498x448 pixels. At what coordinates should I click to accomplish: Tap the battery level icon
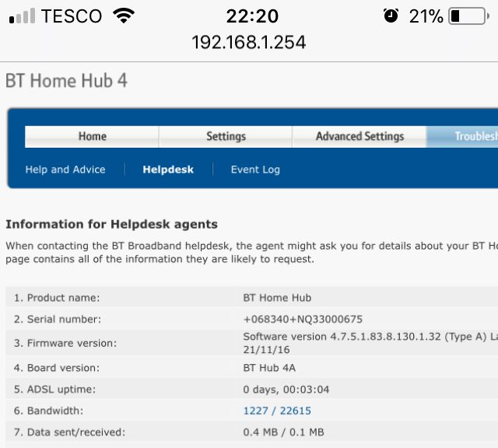[x=468, y=16]
